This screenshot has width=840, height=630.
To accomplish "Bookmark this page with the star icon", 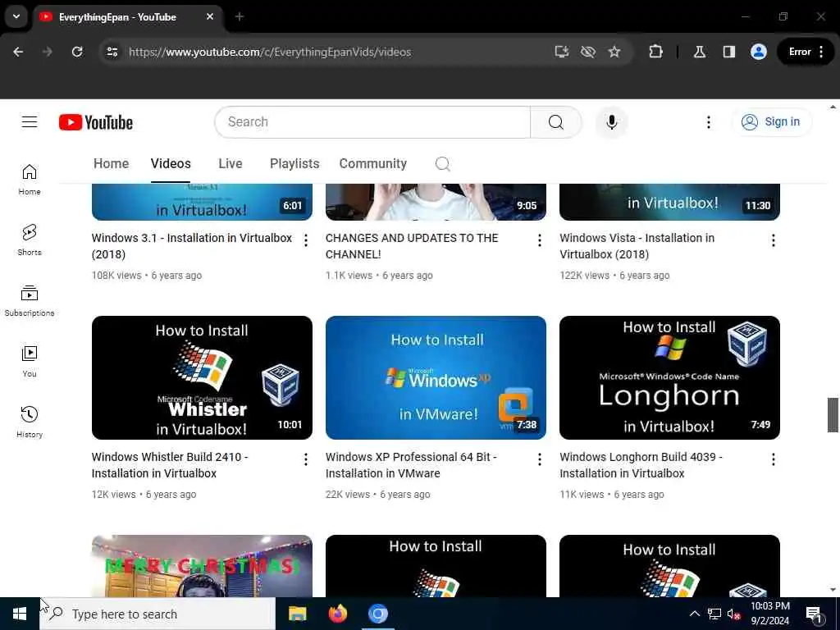I will click(x=614, y=52).
